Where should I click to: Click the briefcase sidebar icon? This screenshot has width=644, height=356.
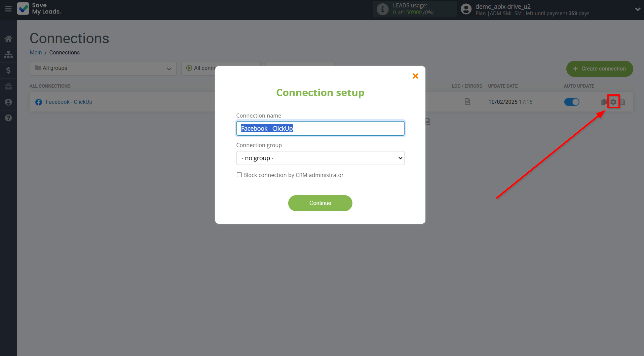coord(8,86)
